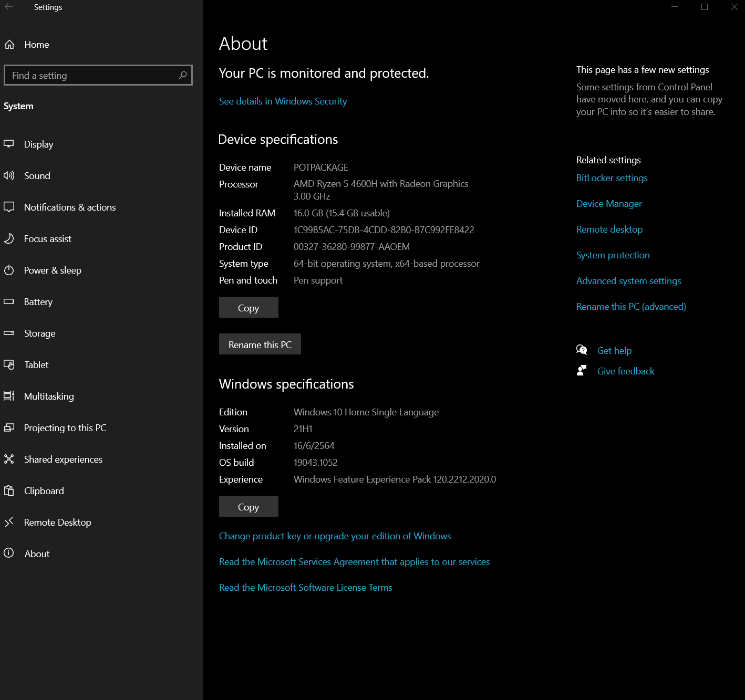This screenshot has width=745, height=700.
Task: Open Multitasking settings
Action: tap(101, 396)
